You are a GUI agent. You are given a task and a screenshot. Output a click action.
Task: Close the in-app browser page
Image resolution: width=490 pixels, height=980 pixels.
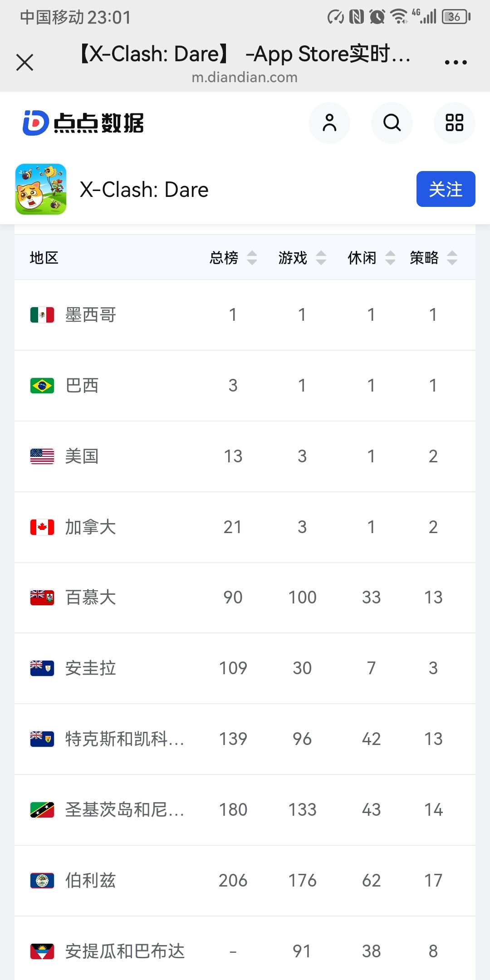tap(25, 63)
